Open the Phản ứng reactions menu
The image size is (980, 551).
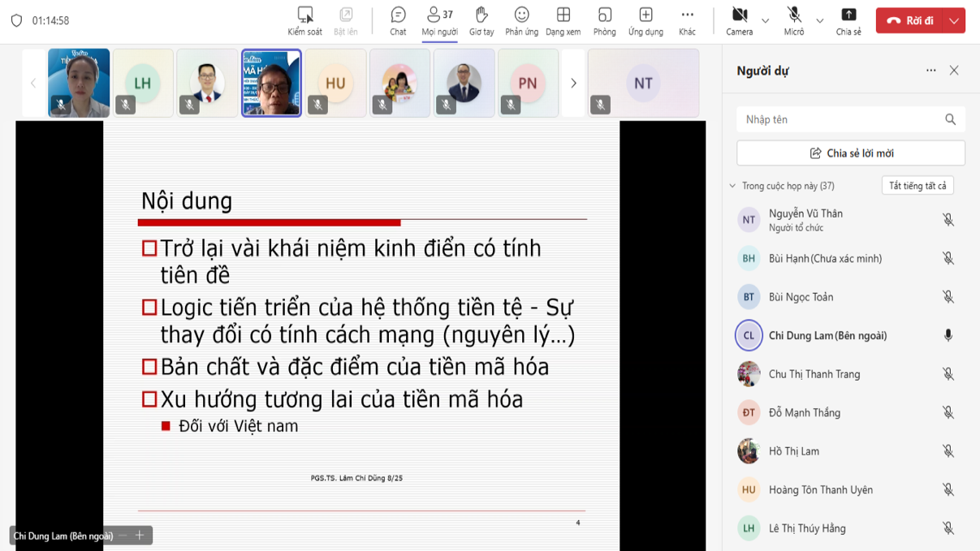tap(521, 20)
